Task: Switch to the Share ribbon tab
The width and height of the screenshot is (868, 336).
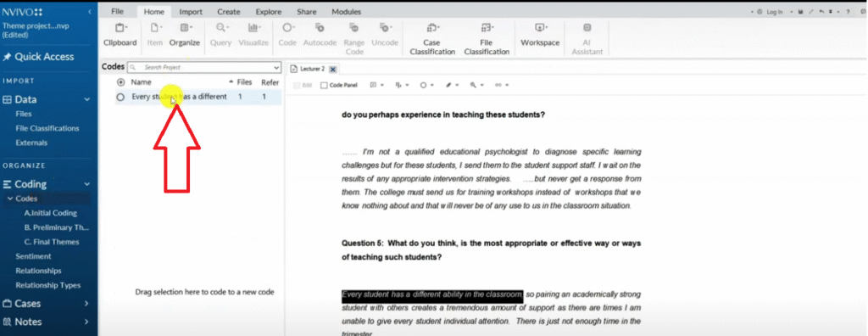Action: pos(307,12)
